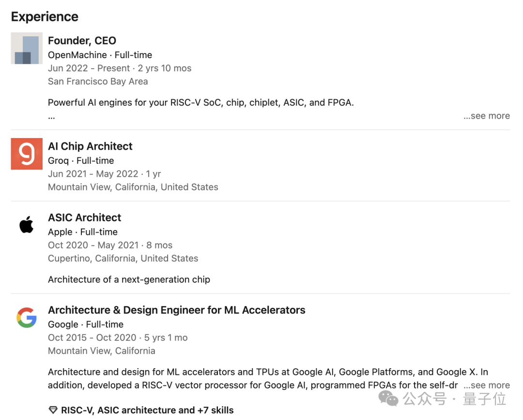The width and height of the screenshot is (523, 420).
Task: Click the Google logo icon
Action: click(x=27, y=318)
